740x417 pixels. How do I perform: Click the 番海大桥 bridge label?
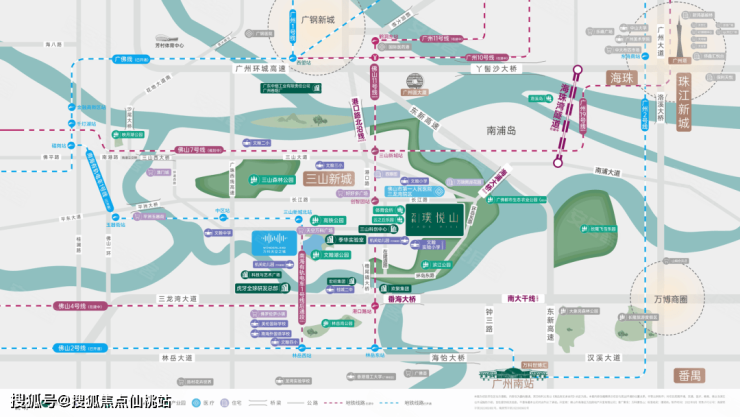[402, 299]
